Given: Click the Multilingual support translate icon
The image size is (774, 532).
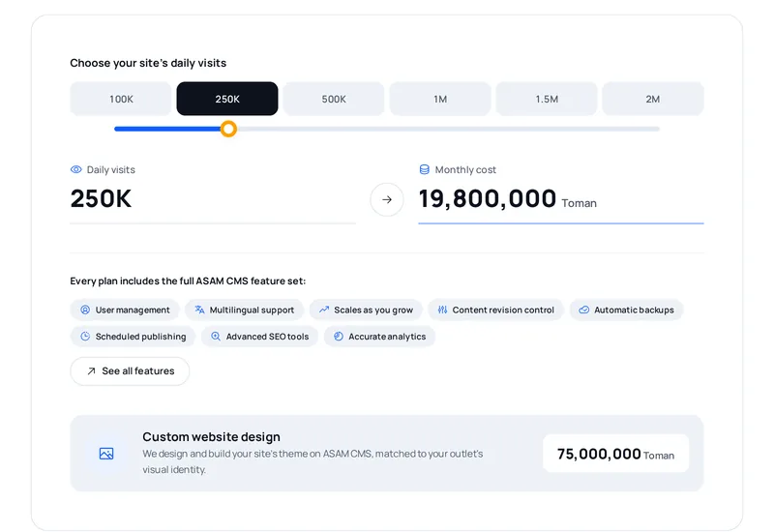Looking at the screenshot, I should click(199, 310).
